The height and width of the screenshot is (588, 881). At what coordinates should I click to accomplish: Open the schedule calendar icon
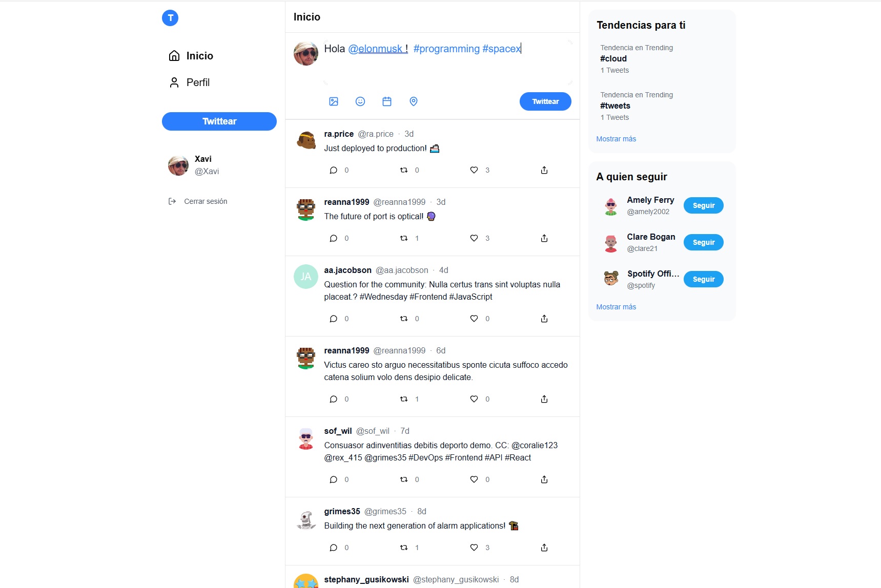coord(387,101)
